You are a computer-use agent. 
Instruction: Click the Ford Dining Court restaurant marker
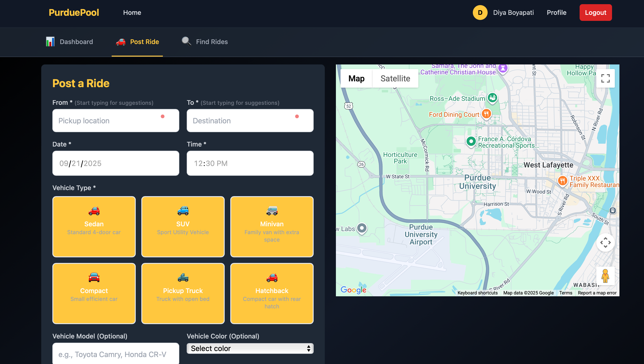click(x=486, y=114)
